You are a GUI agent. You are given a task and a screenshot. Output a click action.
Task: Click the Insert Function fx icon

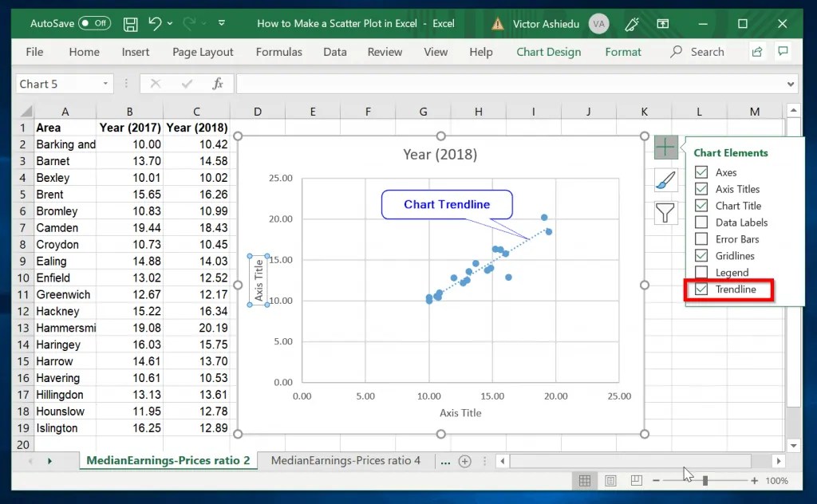pos(218,84)
